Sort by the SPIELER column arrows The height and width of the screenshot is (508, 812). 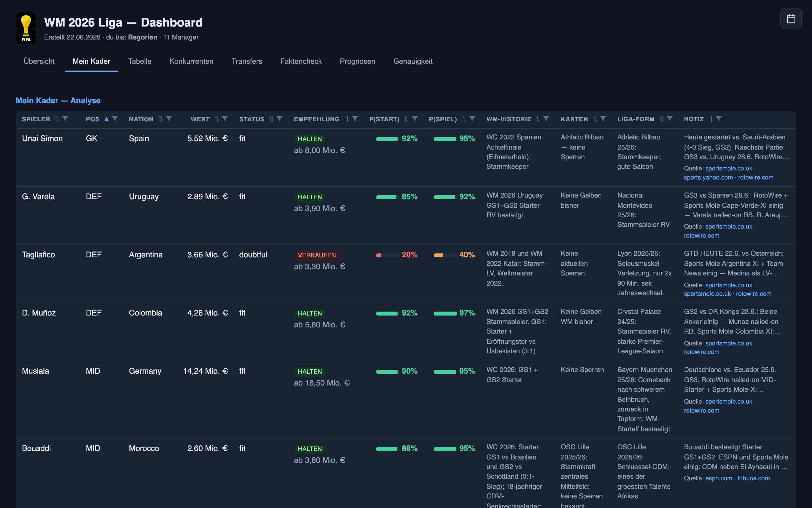click(x=57, y=119)
